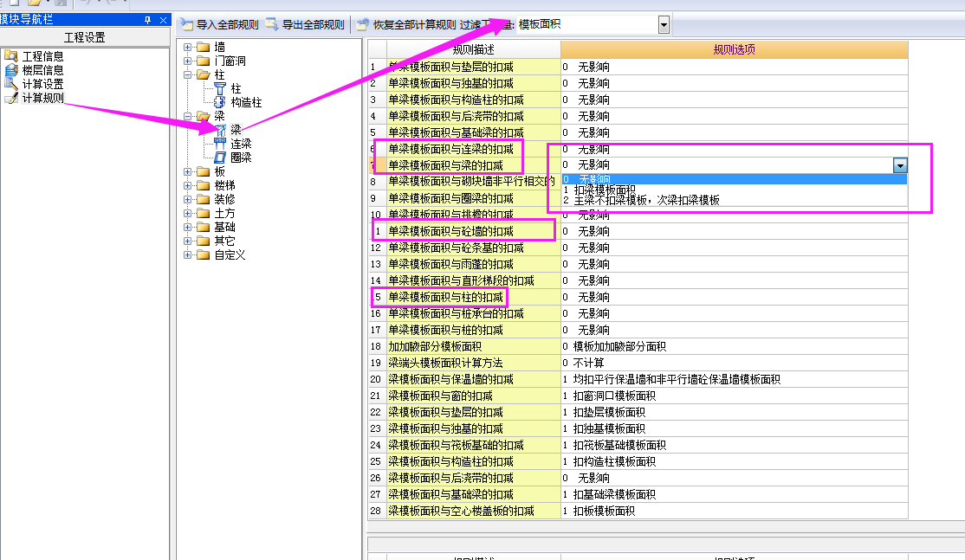Click the 楼梯 folder icon
This screenshot has width=965, height=560.
pyautogui.click(x=203, y=185)
